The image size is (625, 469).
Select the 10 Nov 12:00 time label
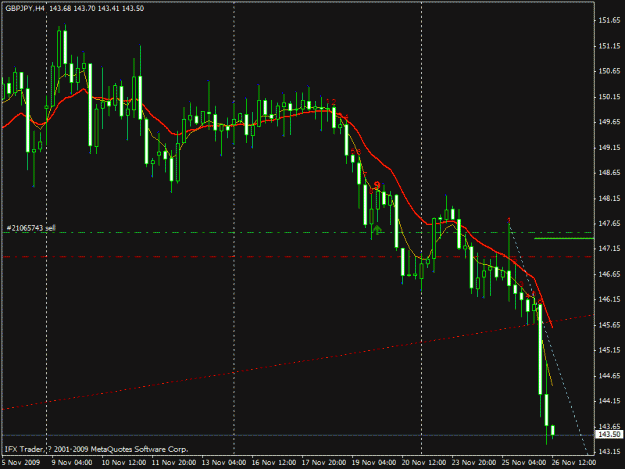tap(123, 462)
